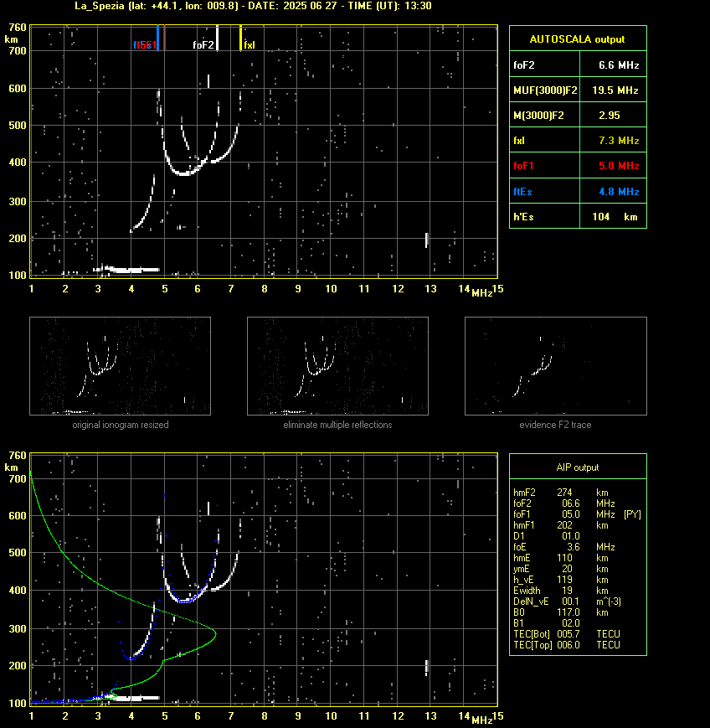
Task: Select the TEC[Bot] 005.7 TECU row
Action: [x=567, y=633]
